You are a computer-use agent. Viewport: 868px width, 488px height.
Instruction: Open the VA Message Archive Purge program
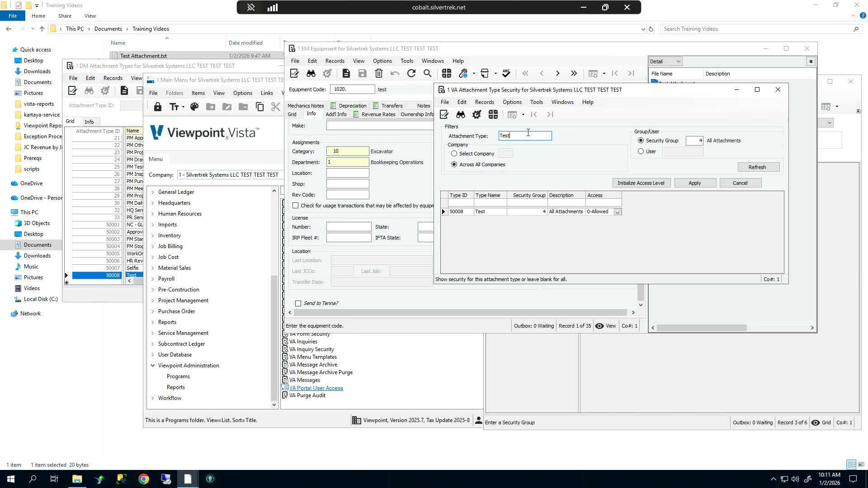click(x=321, y=372)
